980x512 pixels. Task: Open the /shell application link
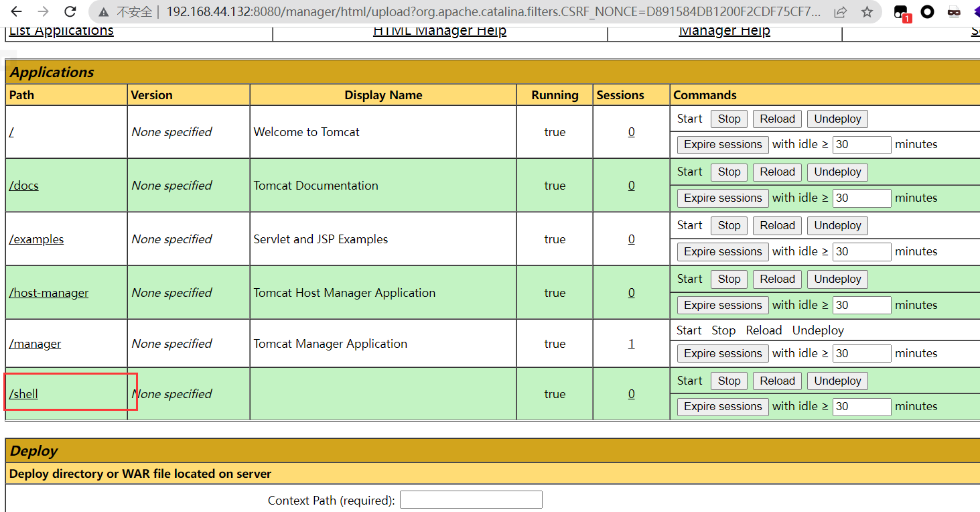point(23,394)
